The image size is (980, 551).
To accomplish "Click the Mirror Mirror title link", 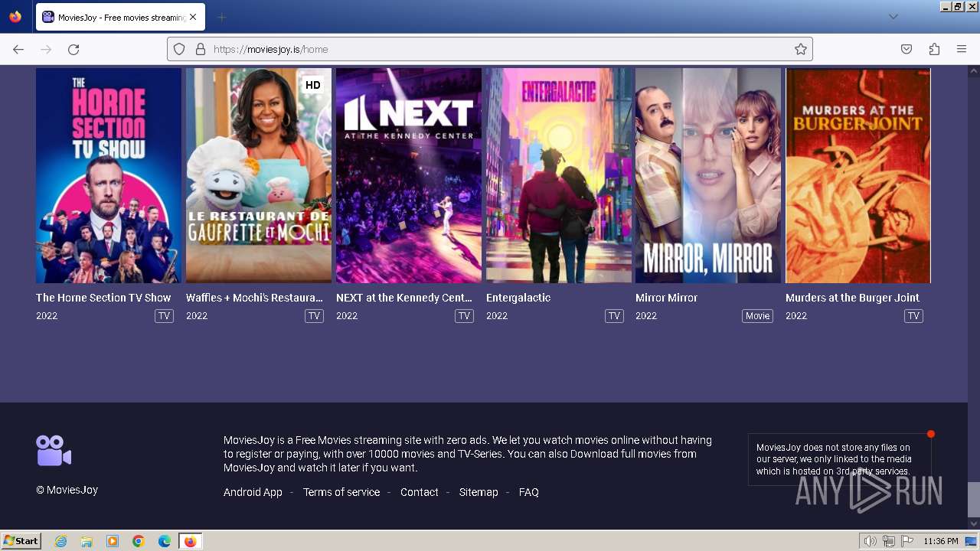I will point(667,298).
